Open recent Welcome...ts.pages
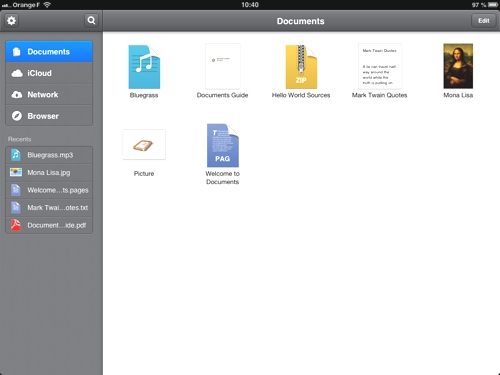 click(x=49, y=190)
